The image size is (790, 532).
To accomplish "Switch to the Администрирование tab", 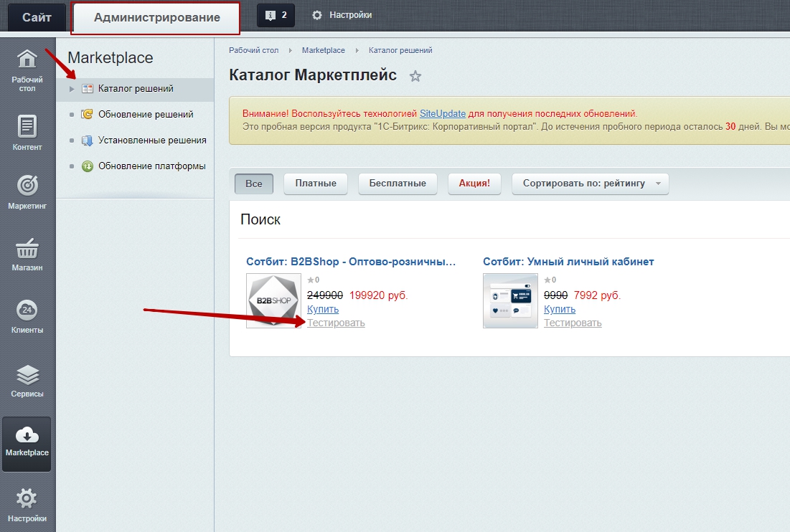I will click(156, 18).
